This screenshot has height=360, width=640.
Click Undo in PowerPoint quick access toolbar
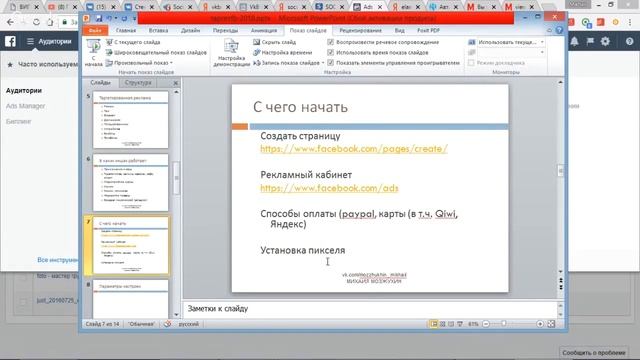(109, 19)
